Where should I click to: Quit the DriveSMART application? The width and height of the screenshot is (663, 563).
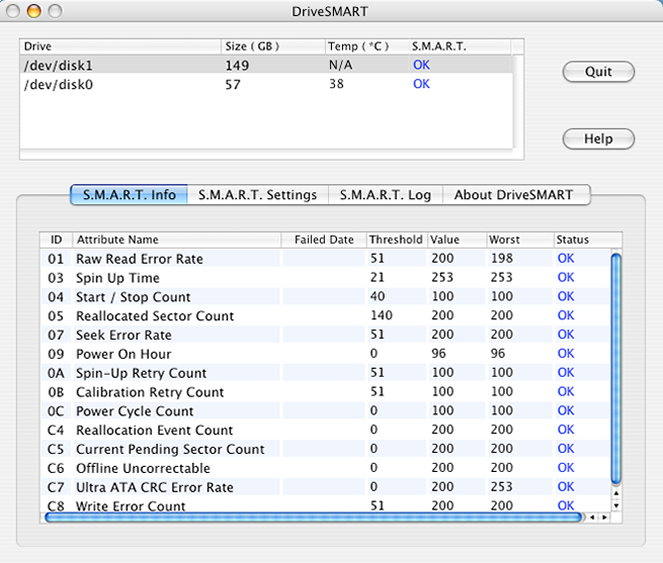[x=598, y=71]
